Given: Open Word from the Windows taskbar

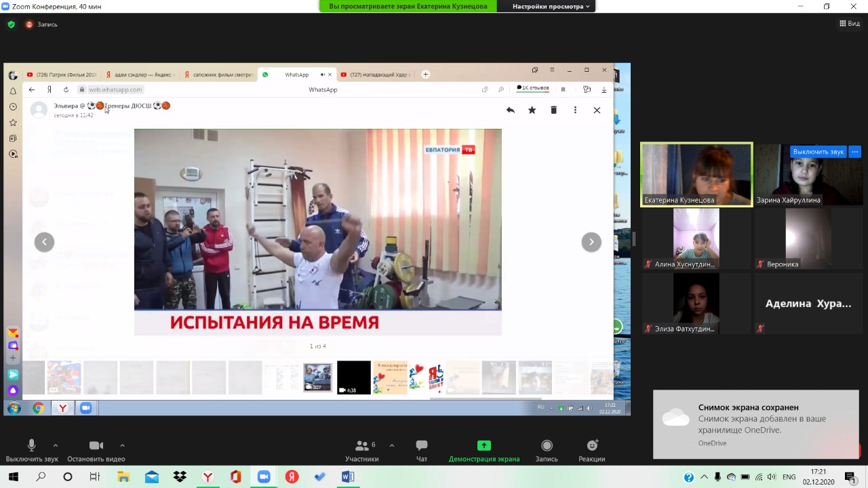Looking at the screenshot, I should click(x=348, y=476).
